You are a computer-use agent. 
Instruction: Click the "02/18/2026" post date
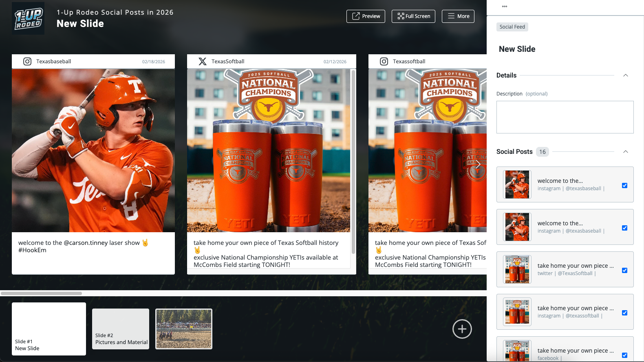154,62
